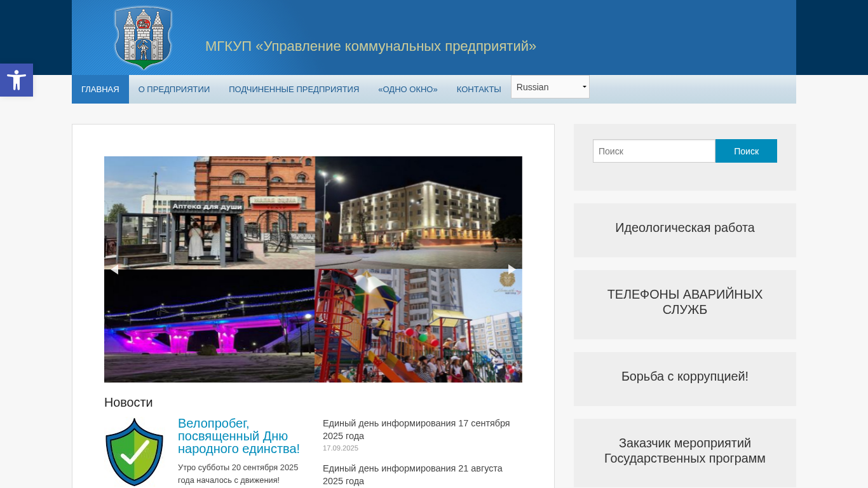Image resolution: width=868 pixels, height=488 pixels.
Task: Show the previous slide in the photo slider
Action: 114,269
